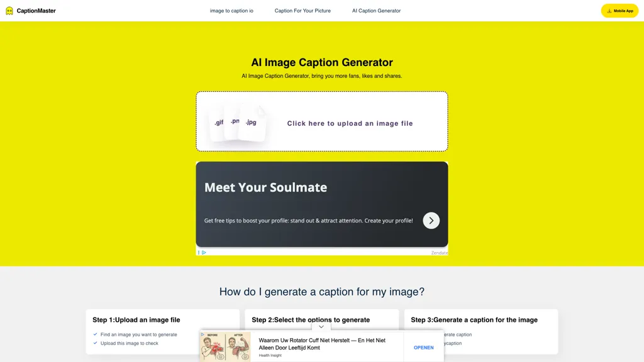Click OPENEN on the bottom ad banner
Viewport: 644px width, 362px height.
coord(423,348)
